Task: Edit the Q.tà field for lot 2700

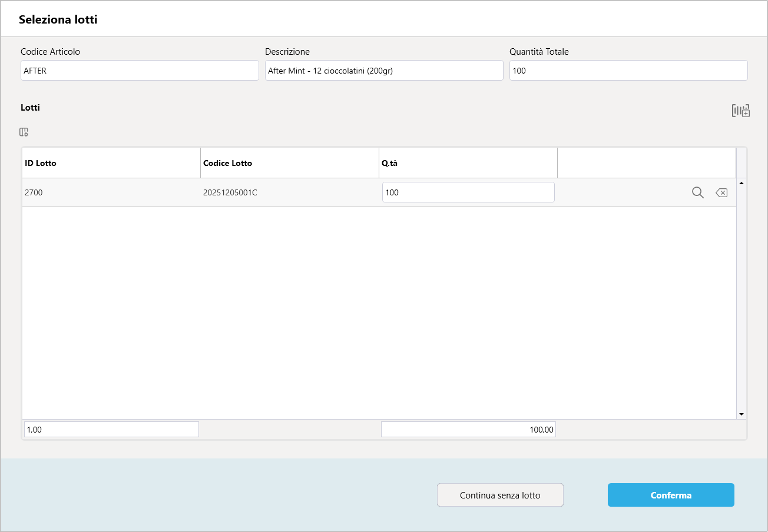Action: point(468,192)
